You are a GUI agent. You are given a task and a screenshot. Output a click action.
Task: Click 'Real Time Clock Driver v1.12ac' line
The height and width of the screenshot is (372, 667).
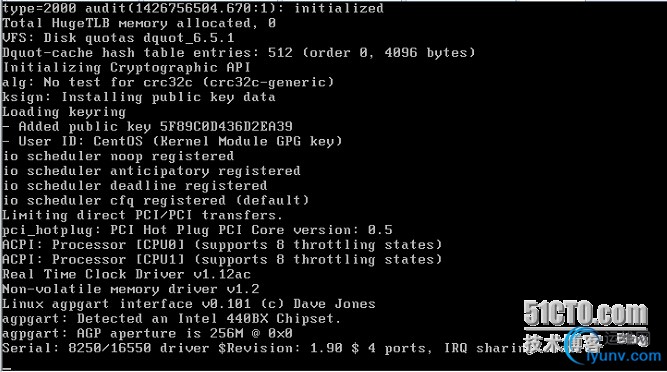126,274
